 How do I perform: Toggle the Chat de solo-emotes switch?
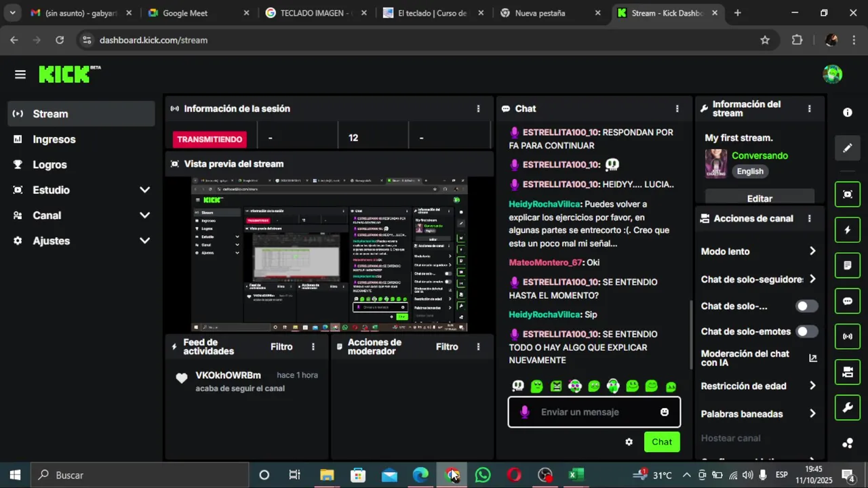tap(806, 331)
